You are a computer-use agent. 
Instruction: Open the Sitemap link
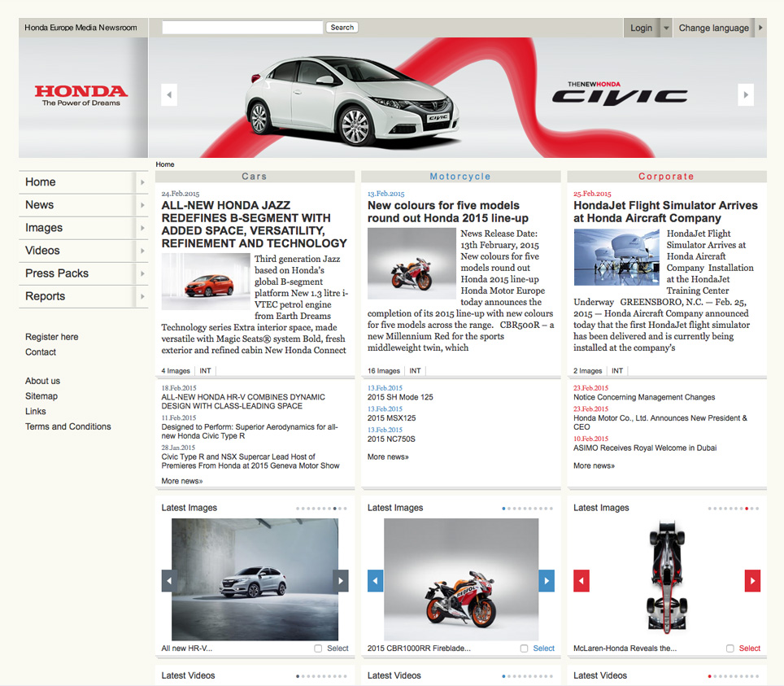pos(41,396)
